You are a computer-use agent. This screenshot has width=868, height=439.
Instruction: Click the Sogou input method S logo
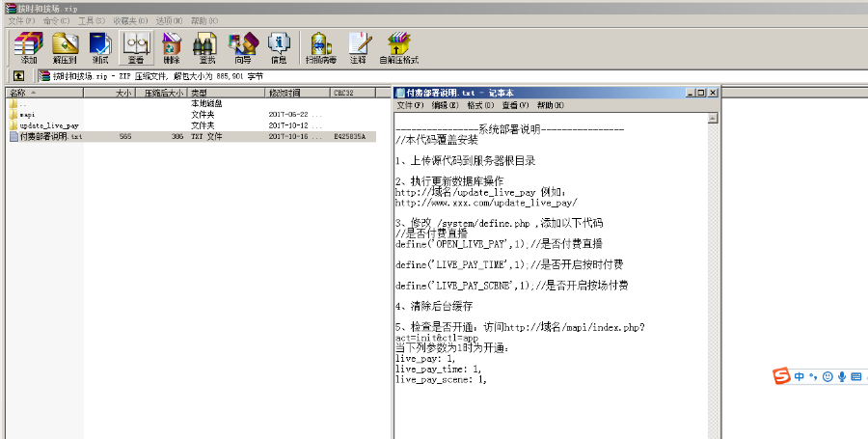point(781,376)
